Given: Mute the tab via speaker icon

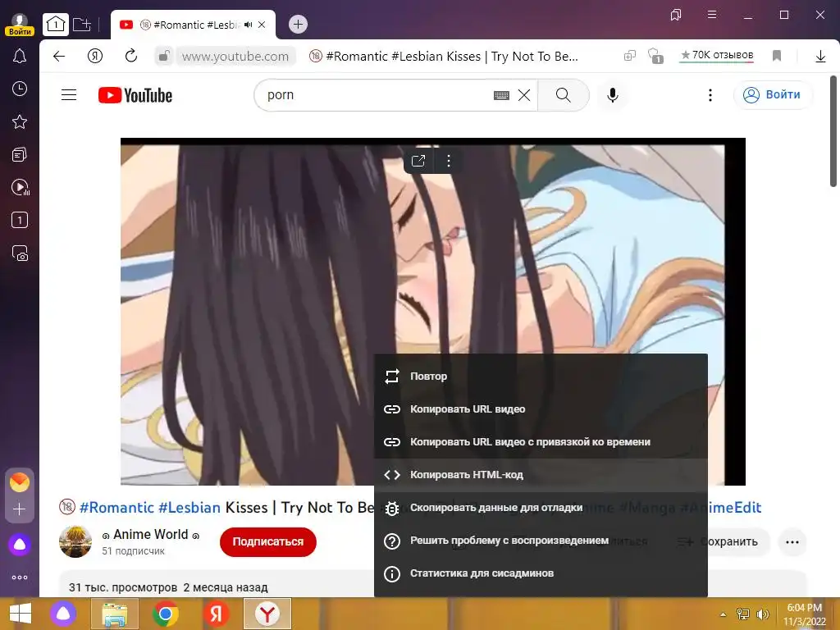Looking at the screenshot, I should (x=248, y=25).
